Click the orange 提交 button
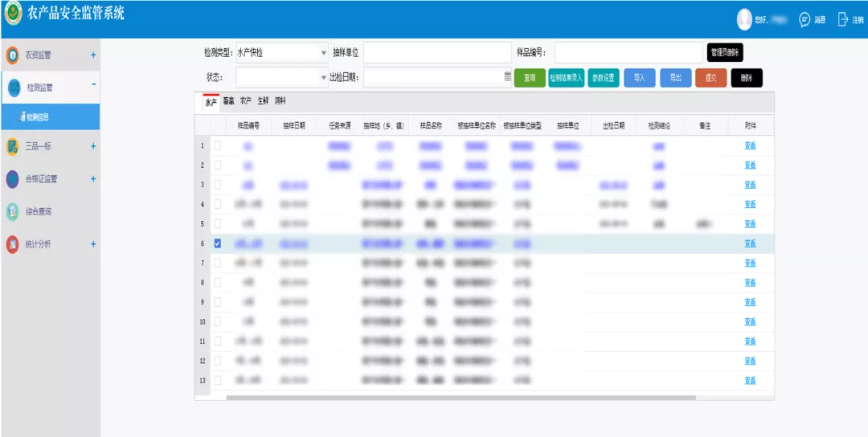 [x=710, y=78]
